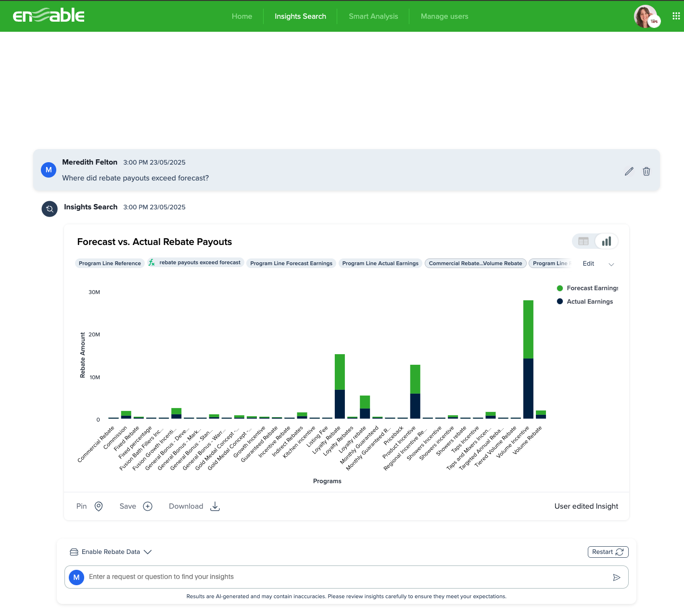Click the Pin location icon
684x616 pixels.
[x=99, y=506]
